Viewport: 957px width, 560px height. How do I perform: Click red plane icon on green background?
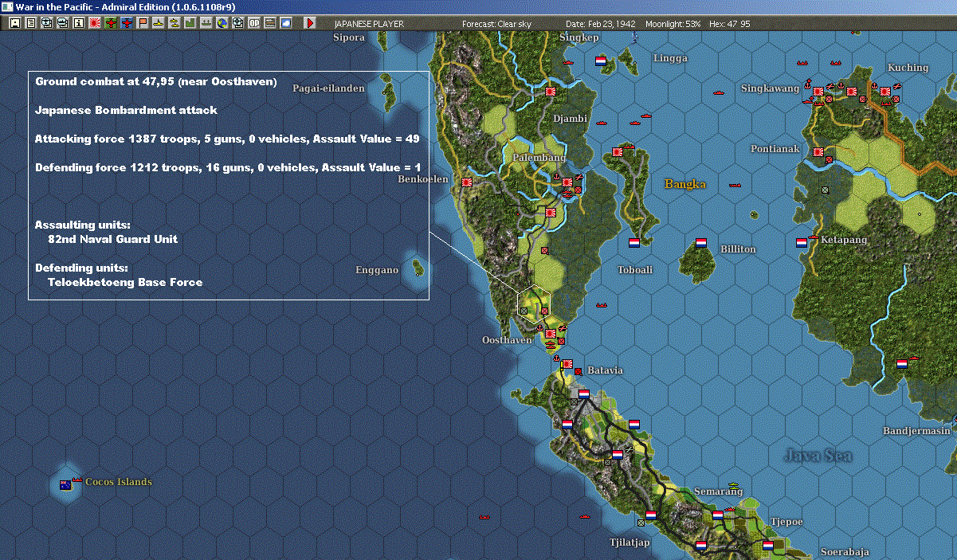[x=111, y=23]
